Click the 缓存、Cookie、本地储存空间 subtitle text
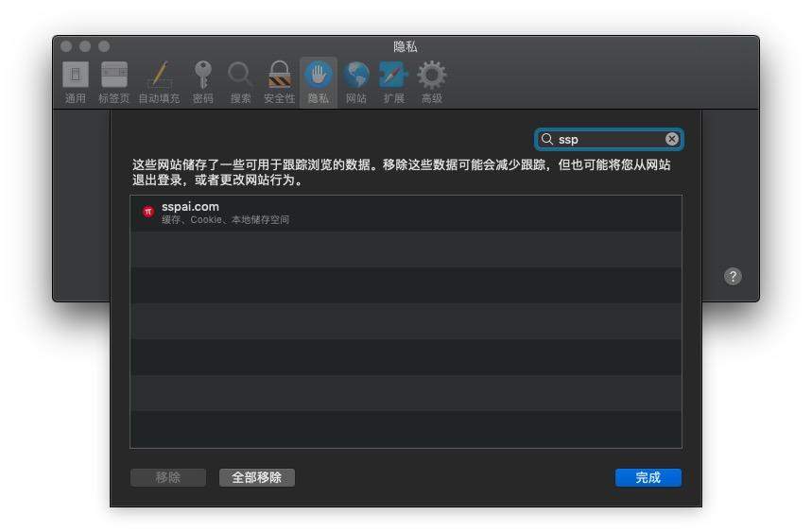Image resolution: width=812 pixels, height=532 pixels. point(225,220)
